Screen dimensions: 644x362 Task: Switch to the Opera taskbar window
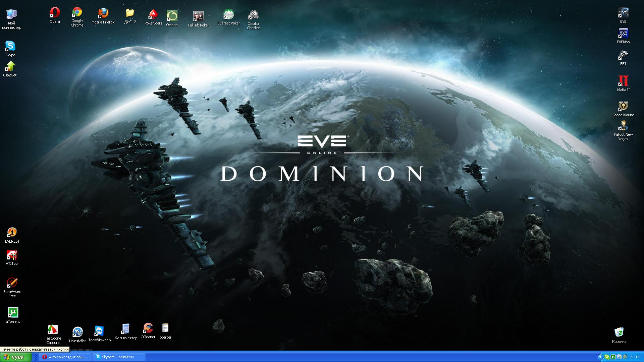(x=65, y=357)
